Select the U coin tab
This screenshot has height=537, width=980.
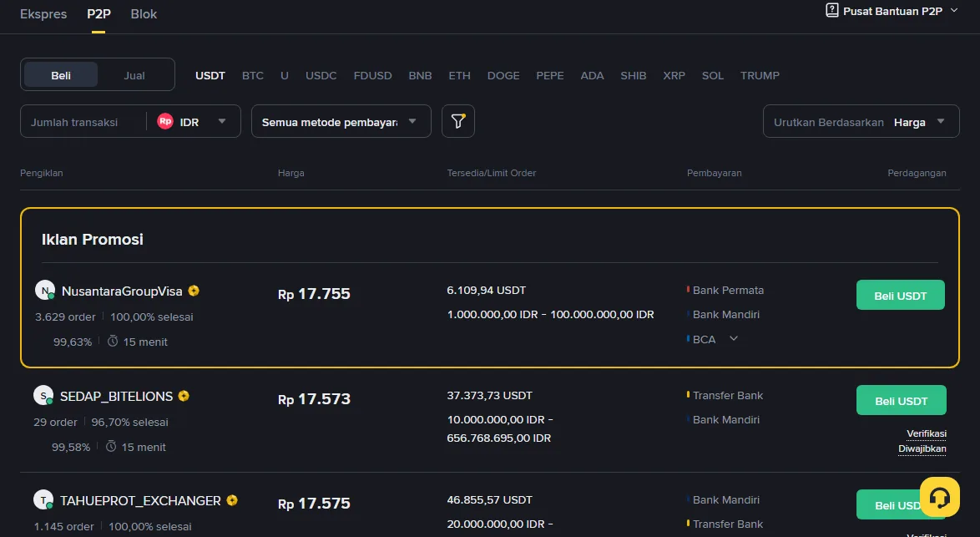(x=285, y=75)
